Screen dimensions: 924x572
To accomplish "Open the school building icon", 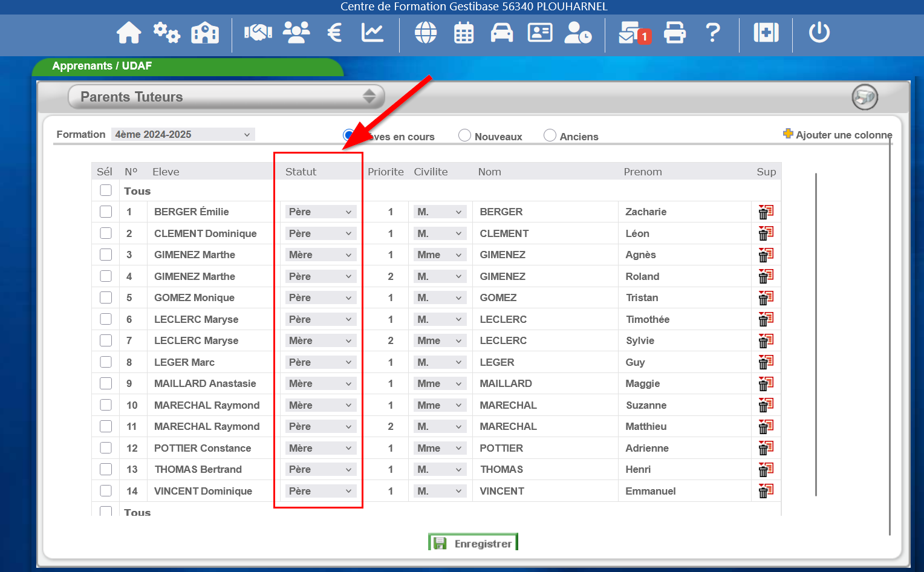I will click(x=205, y=33).
